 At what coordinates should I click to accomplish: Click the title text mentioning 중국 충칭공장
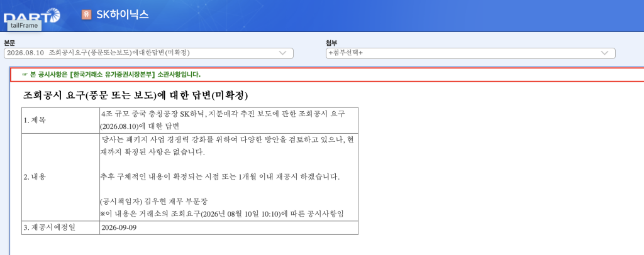coord(223,120)
